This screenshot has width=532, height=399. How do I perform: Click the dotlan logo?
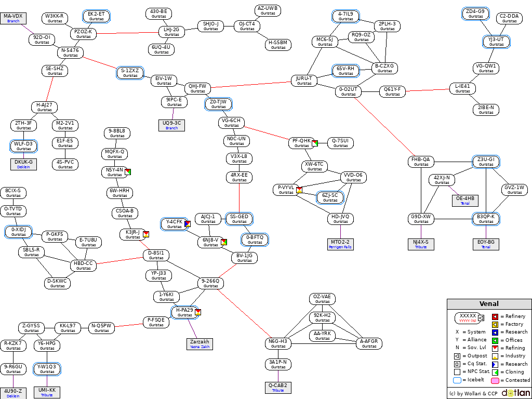[x=516, y=393]
